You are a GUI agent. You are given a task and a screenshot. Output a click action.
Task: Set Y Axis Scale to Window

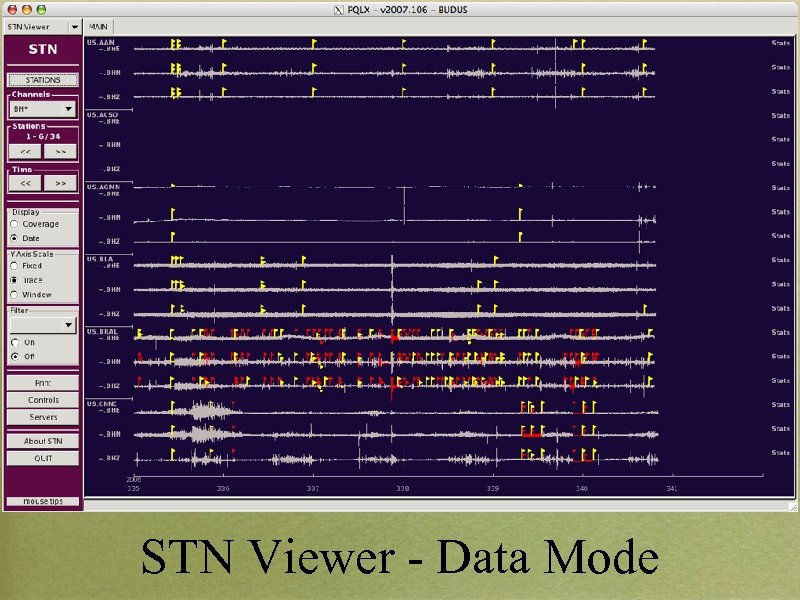[18, 294]
